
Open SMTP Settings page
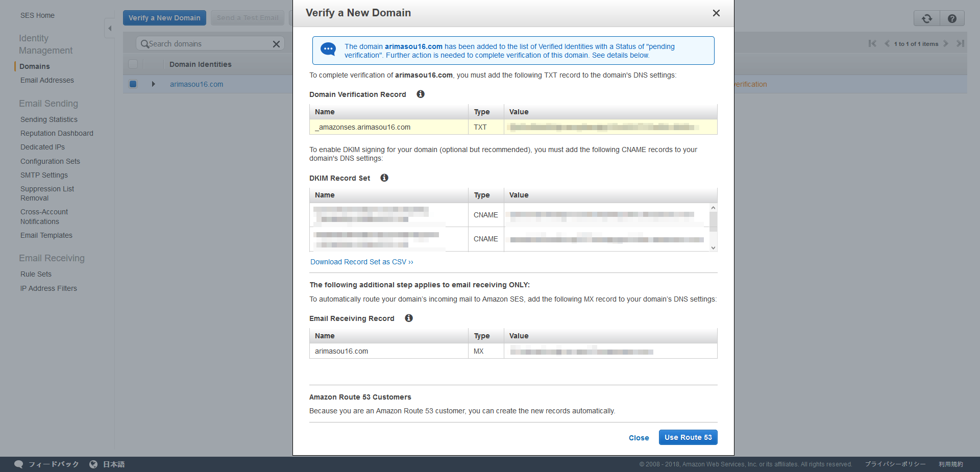coord(44,175)
